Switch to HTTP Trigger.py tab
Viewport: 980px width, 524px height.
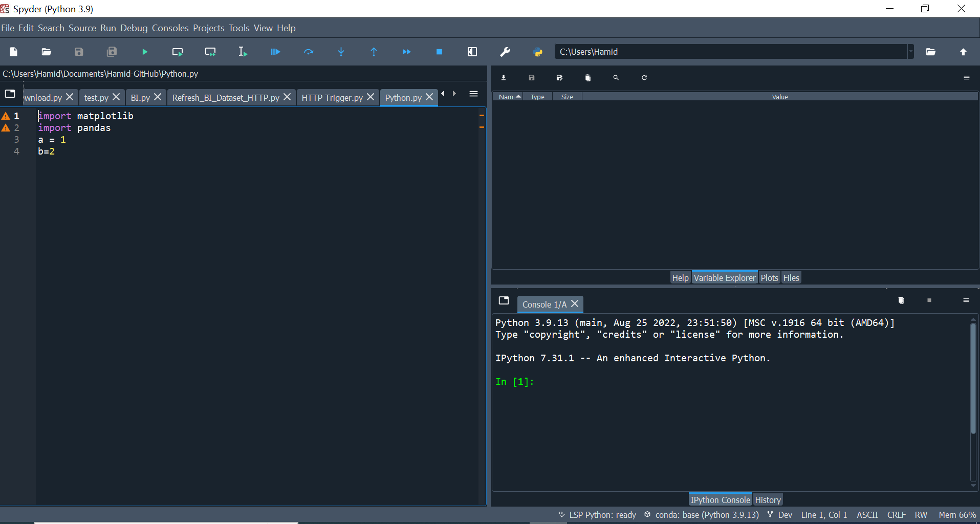coord(332,97)
